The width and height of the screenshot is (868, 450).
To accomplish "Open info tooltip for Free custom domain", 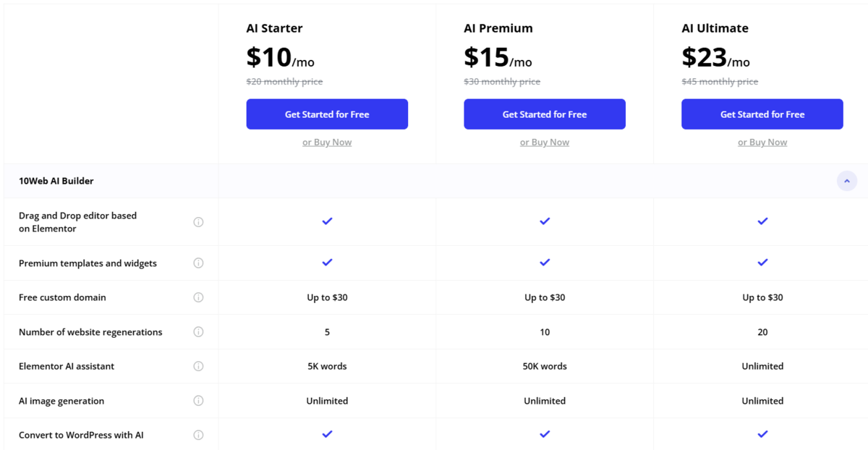I will (198, 297).
